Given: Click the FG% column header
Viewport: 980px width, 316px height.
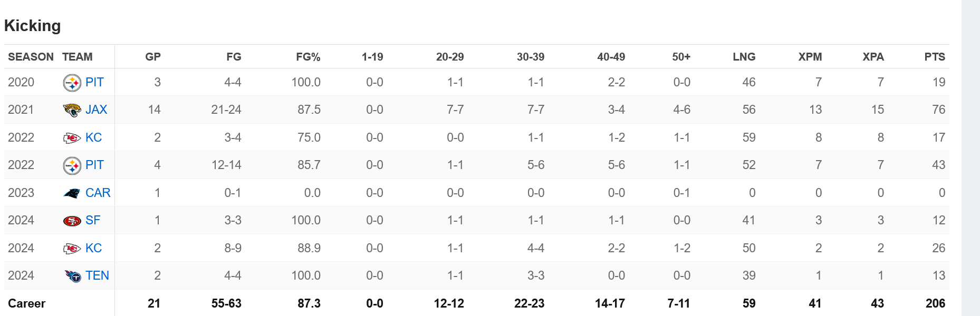Looking at the screenshot, I should point(308,57).
